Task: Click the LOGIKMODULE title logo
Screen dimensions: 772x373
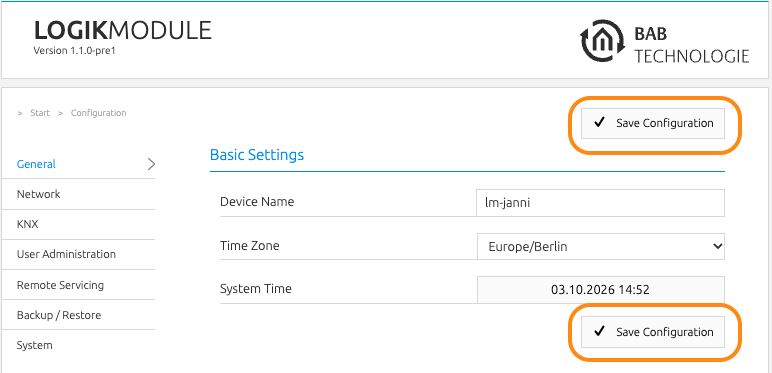Action: pyautogui.click(x=123, y=31)
